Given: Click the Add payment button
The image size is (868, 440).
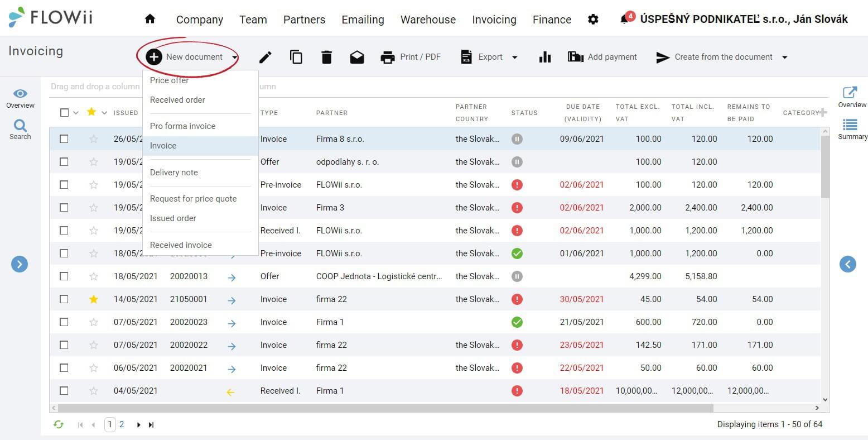Looking at the screenshot, I should 602,57.
